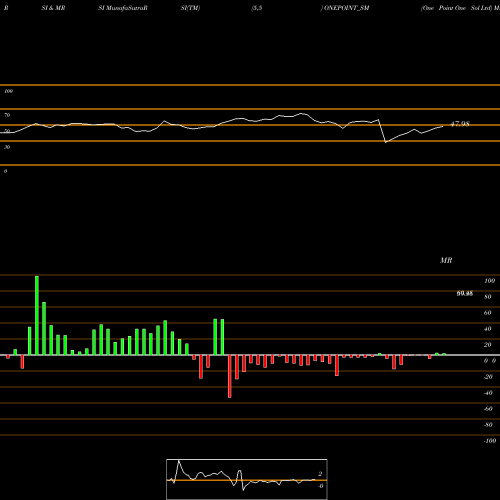Click the ONEPOINT_SM ticker label
500x500 pixels.
click(x=346, y=8)
